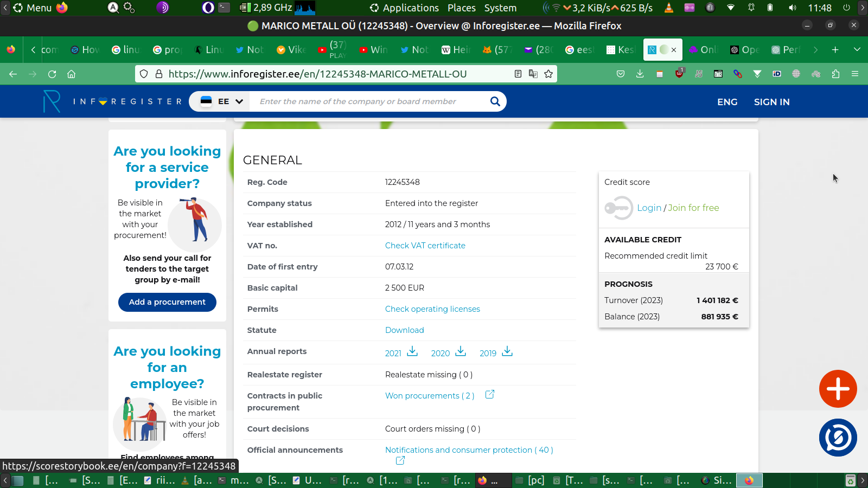Click the Inforegister logo
The height and width of the screenshot is (488, 868).
click(112, 101)
